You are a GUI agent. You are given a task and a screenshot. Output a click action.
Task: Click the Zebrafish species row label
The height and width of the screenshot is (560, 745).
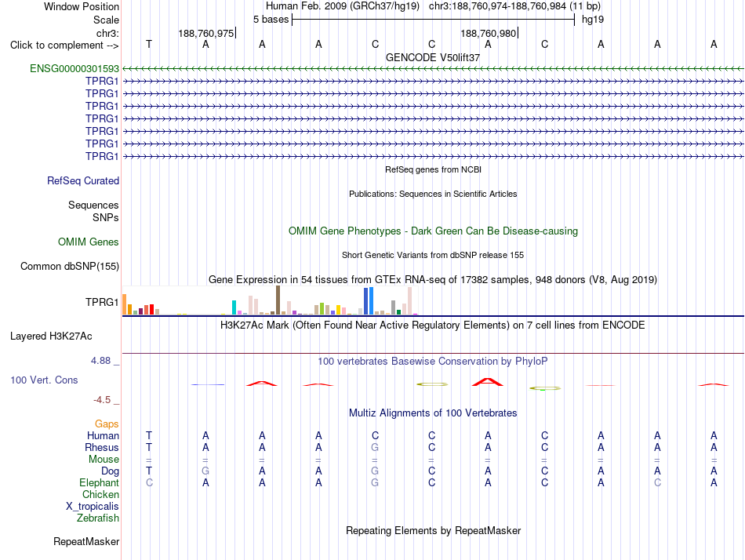tap(98, 518)
